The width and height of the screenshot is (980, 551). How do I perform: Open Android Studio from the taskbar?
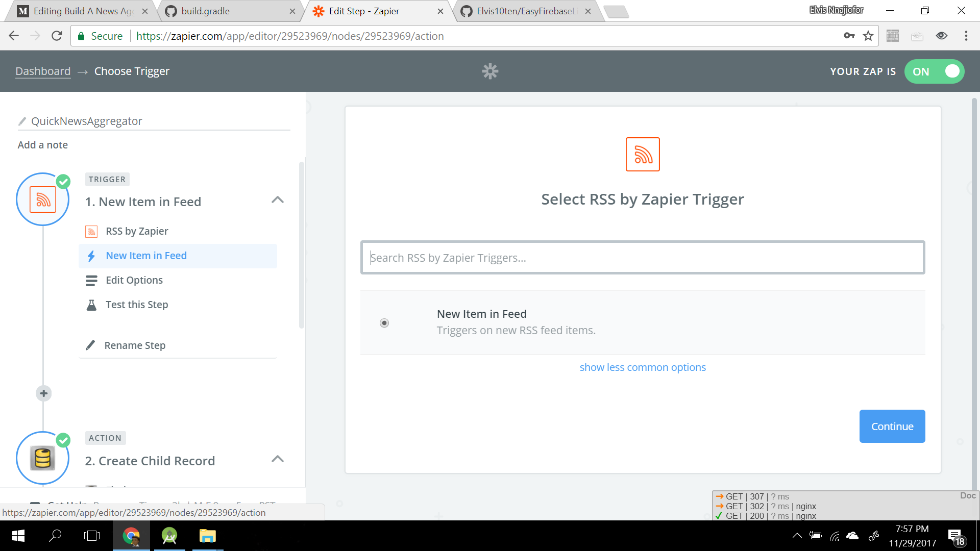pos(169,536)
